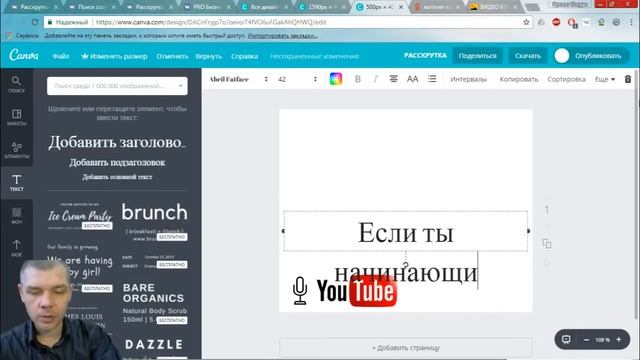Zoom out with minus button
This screenshot has width=640, height=360.
point(587,340)
